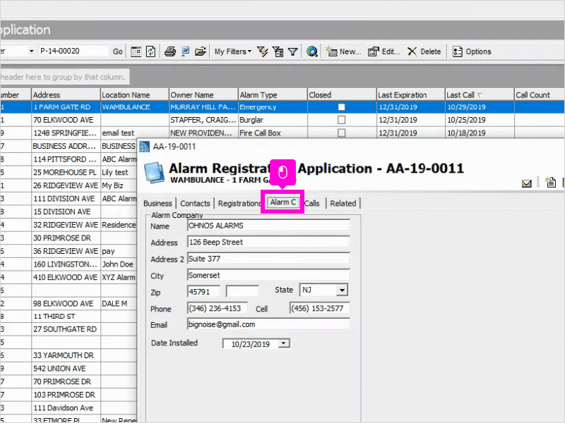Toggle the Closed checkbox for 1 FARM GATE RD
Screen dimensions: 565x423
[x=341, y=107]
